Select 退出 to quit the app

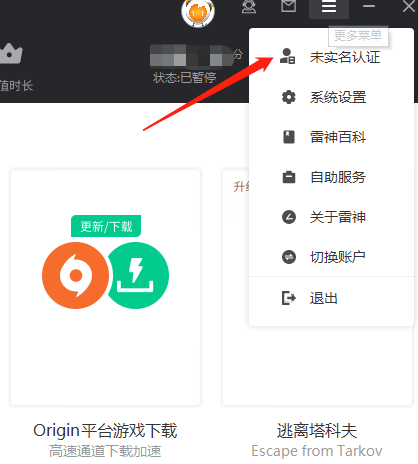pyautogui.click(x=331, y=298)
